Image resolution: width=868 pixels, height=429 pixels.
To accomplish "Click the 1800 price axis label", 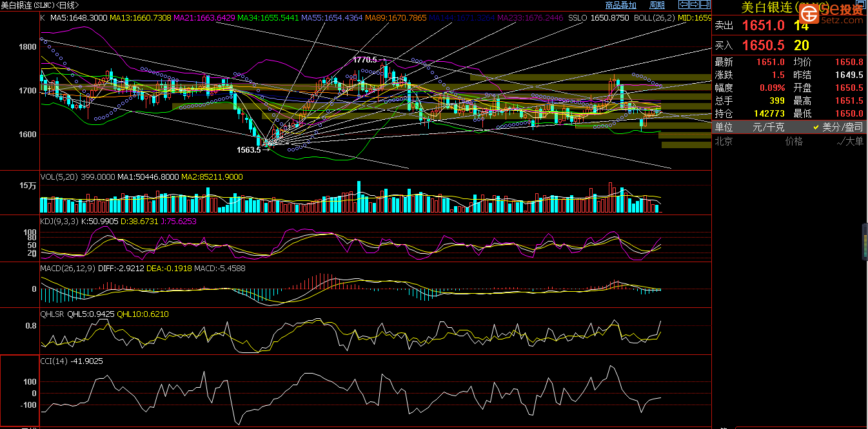I will pyautogui.click(x=28, y=46).
